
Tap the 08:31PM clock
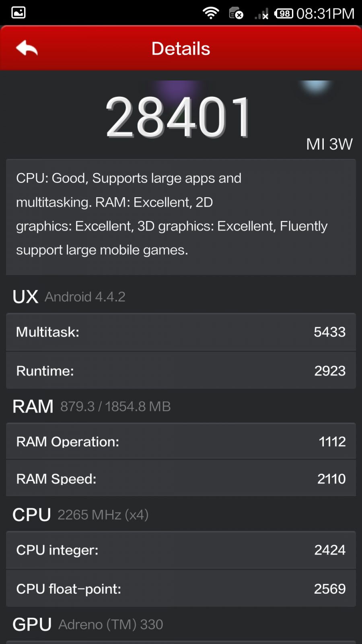click(x=325, y=14)
